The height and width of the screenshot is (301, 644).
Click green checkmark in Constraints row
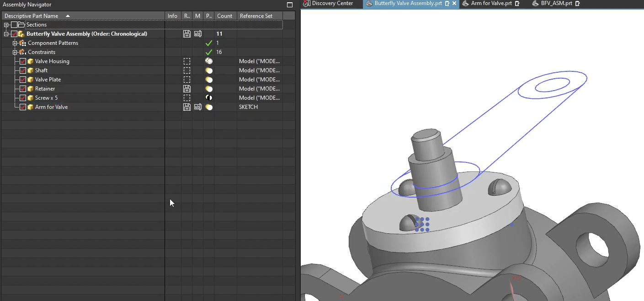(x=209, y=52)
